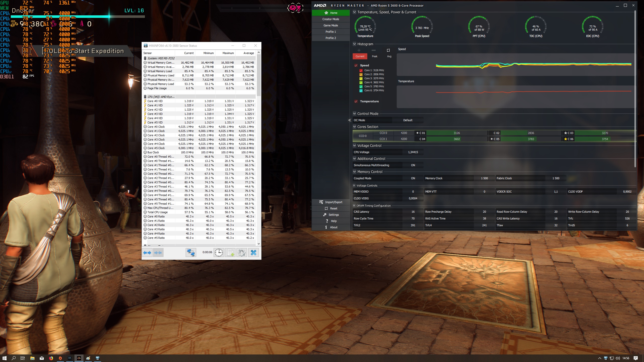This screenshot has width=644, height=362.
Task: Switch to Creator Mode profile
Action: click(x=331, y=19)
